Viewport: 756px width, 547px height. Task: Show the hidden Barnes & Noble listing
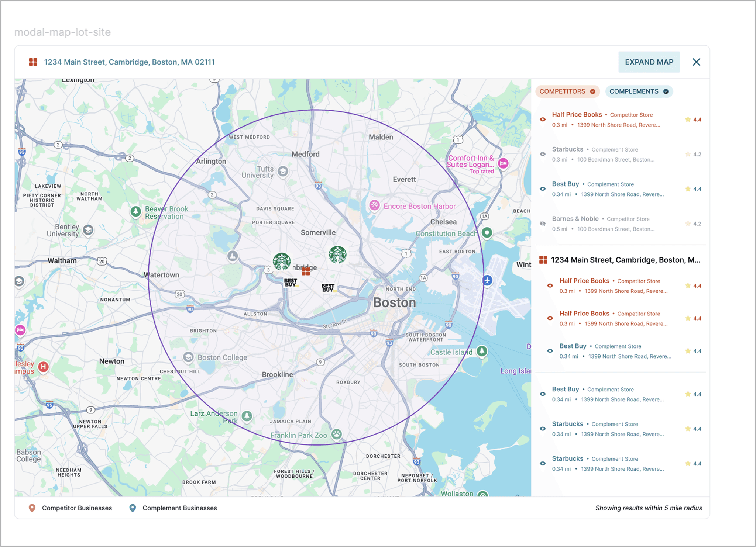[x=543, y=224]
